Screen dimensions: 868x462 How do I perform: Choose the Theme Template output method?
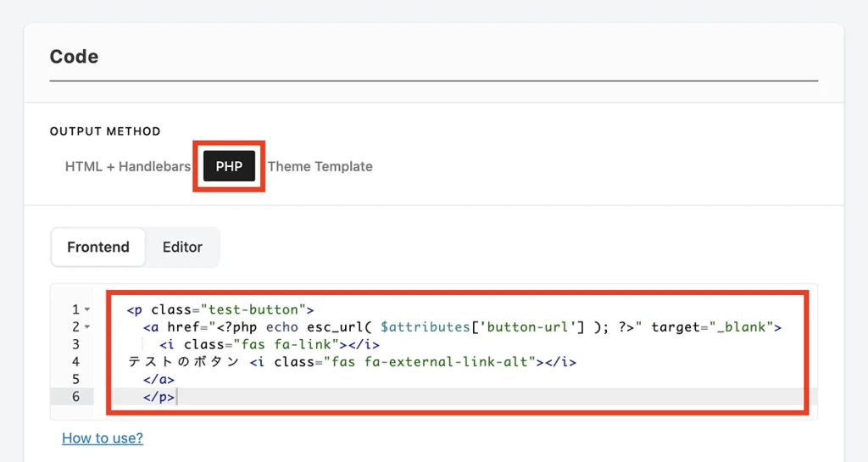(320, 166)
